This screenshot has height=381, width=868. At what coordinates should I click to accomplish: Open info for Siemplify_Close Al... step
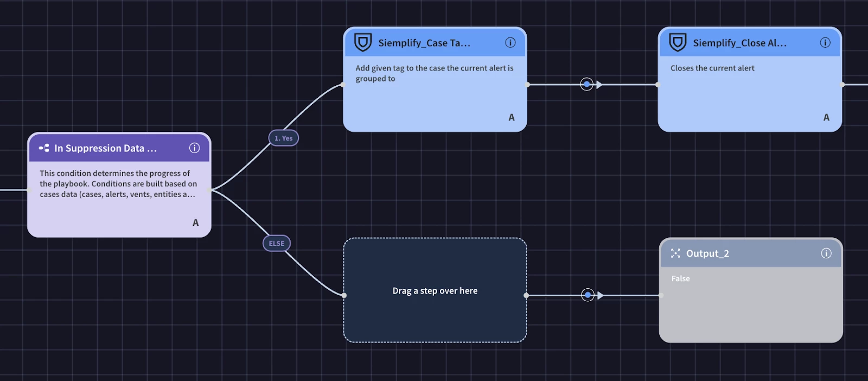pyautogui.click(x=825, y=43)
